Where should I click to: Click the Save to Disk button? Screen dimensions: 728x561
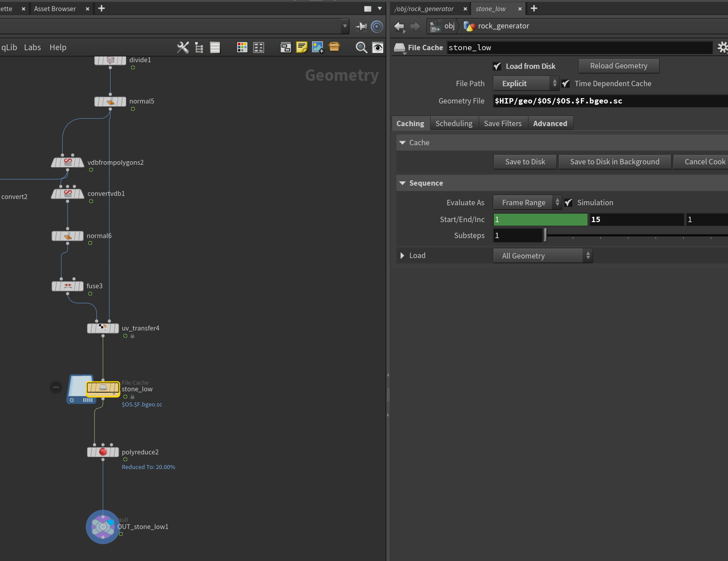click(525, 162)
